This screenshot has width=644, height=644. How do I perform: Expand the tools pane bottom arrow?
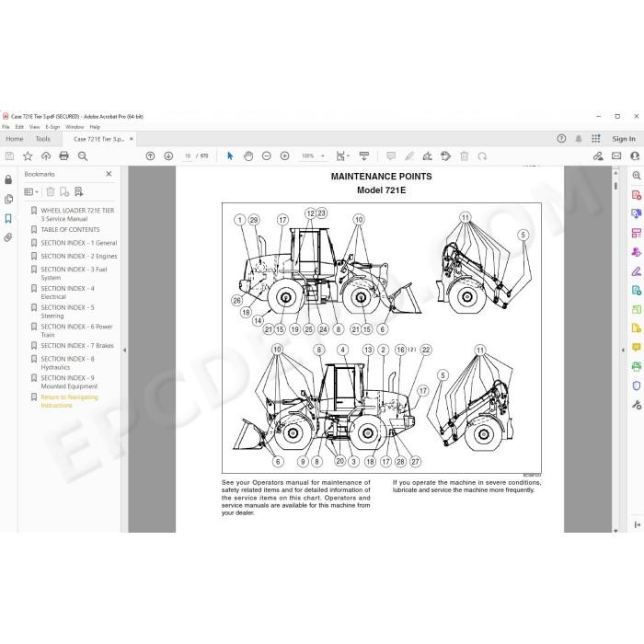pyautogui.click(x=637, y=524)
